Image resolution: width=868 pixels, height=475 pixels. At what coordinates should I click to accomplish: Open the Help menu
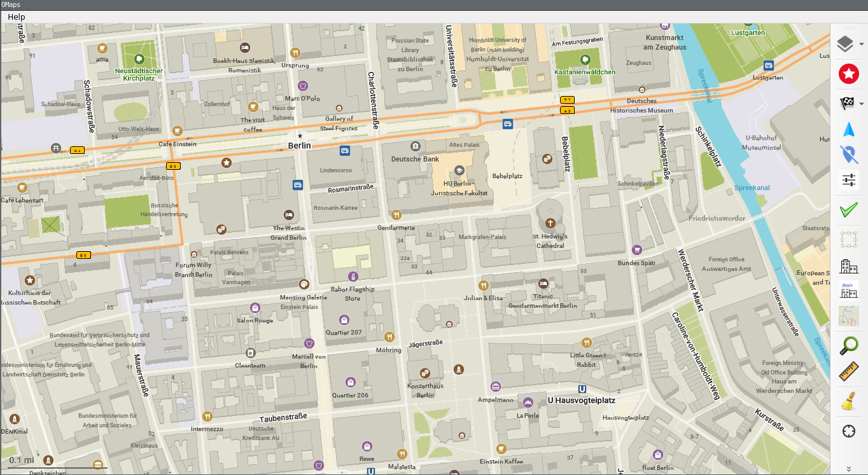click(x=17, y=17)
